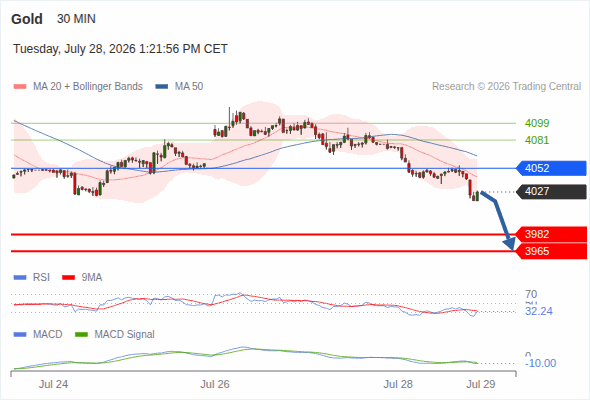This screenshot has width=590, height=400.
Task: Click the 30 MIN timeframe label
Action: (x=76, y=19)
